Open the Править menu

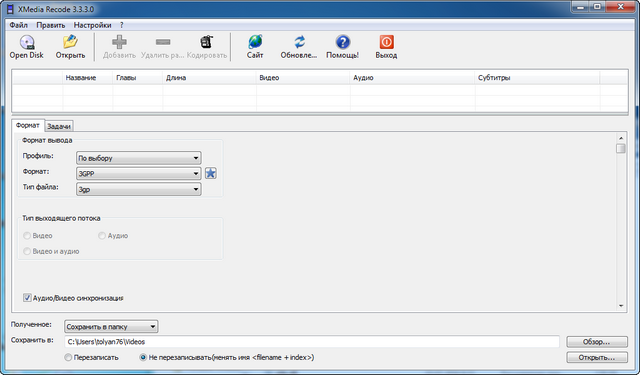[x=51, y=25]
